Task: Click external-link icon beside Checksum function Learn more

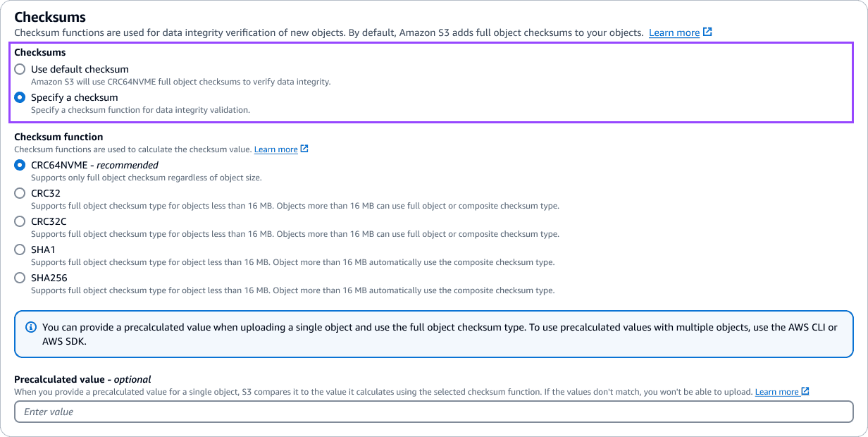Action: [x=304, y=149]
